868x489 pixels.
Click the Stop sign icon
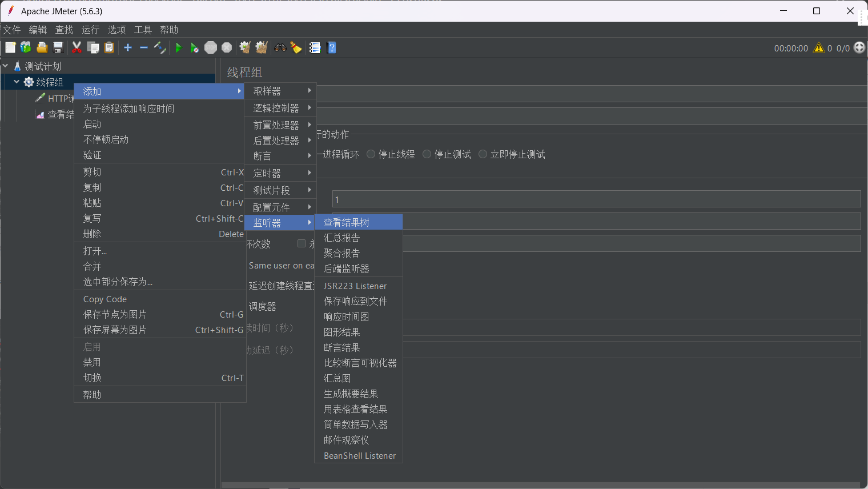[x=211, y=47]
